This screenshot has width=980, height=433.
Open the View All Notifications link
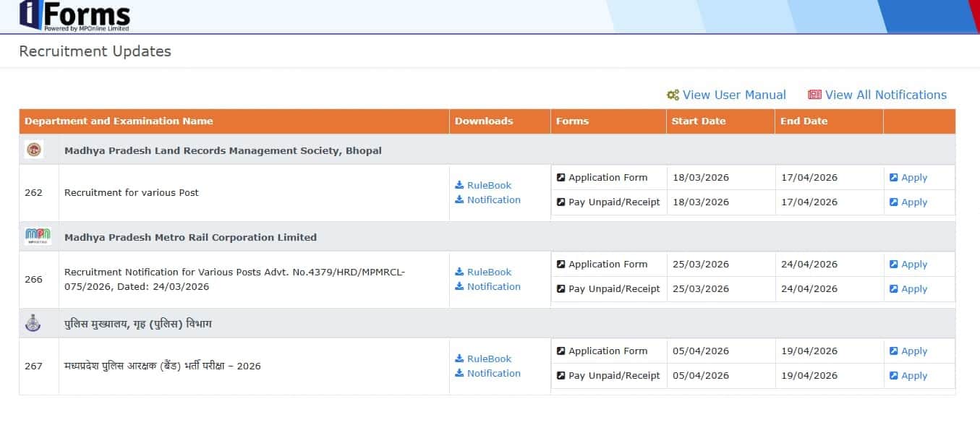pos(885,95)
